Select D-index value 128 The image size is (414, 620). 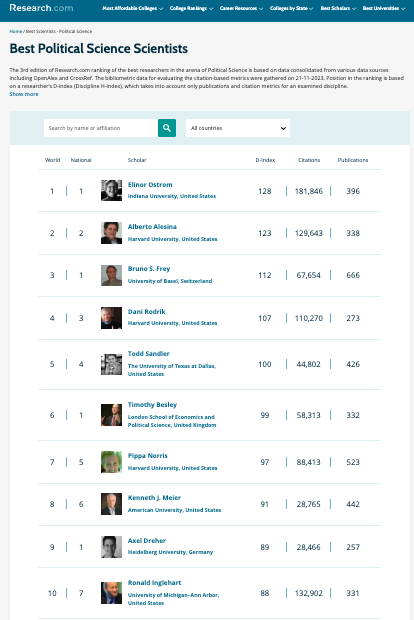click(265, 191)
